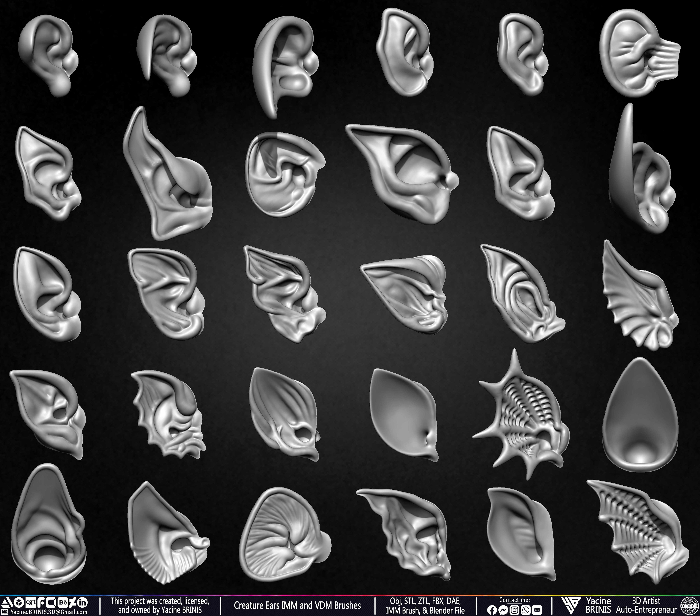
Task: Open the WhatsApp icon under Contact me
Action: (526, 610)
